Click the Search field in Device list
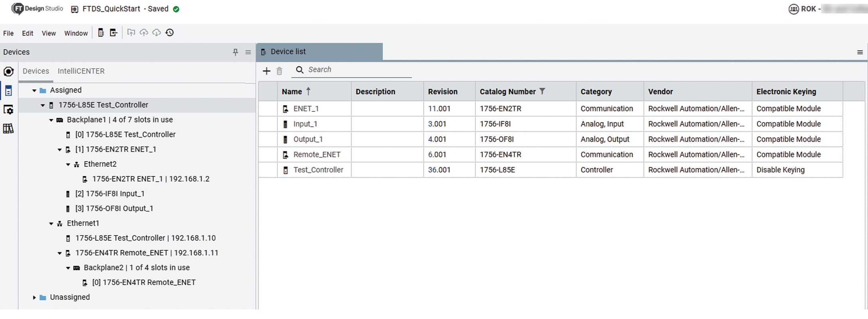The height and width of the screenshot is (319, 868). point(352,70)
